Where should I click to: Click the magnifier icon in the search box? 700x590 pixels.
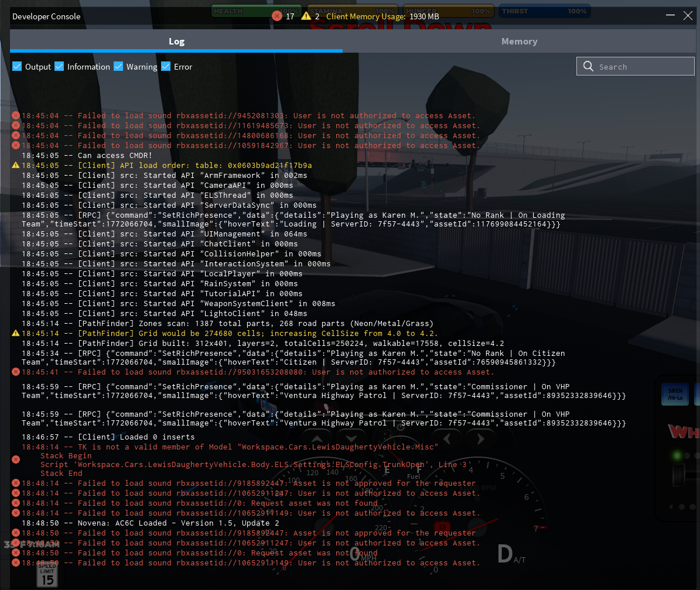[x=588, y=67]
